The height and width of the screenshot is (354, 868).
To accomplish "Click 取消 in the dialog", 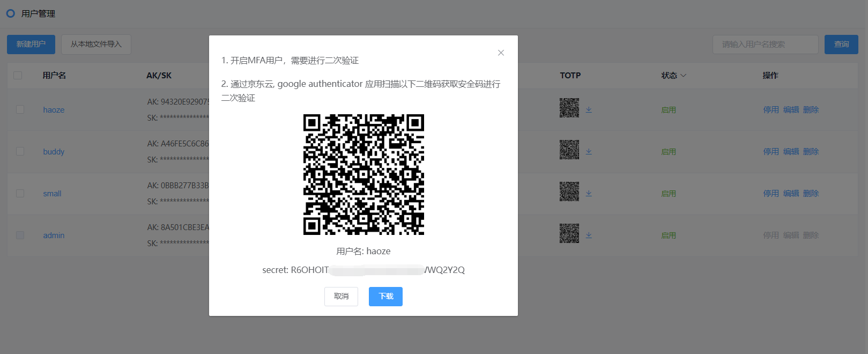I will click(341, 296).
